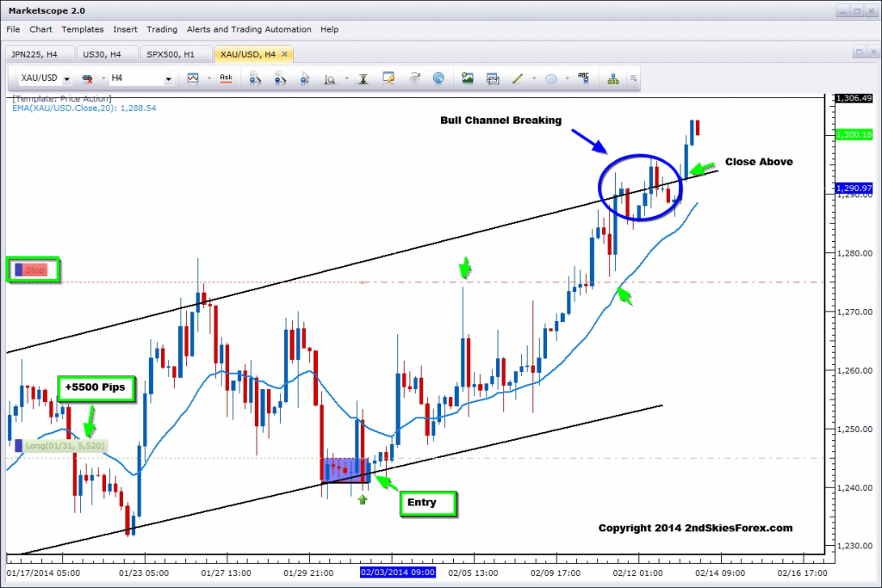Click the save chart image icon
The image size is (882, 588).
coord(493,78)
